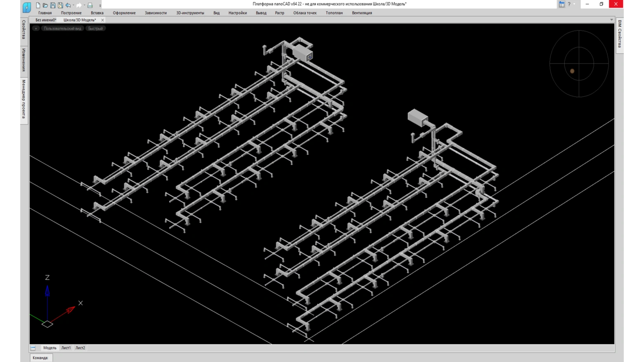Save the drawing with the floppy disk icon
644x362 pixels.
[53, 5]
